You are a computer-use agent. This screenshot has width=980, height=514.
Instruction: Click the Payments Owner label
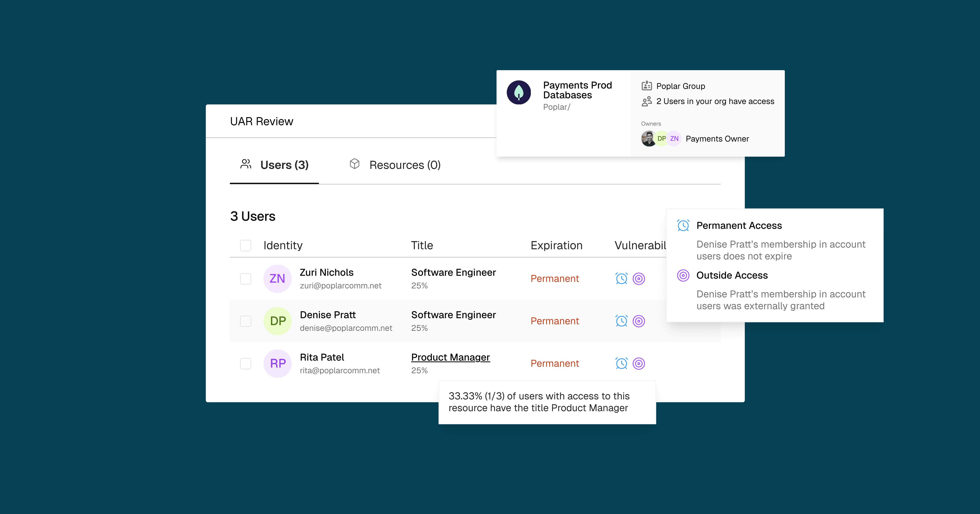coord(717,139)
